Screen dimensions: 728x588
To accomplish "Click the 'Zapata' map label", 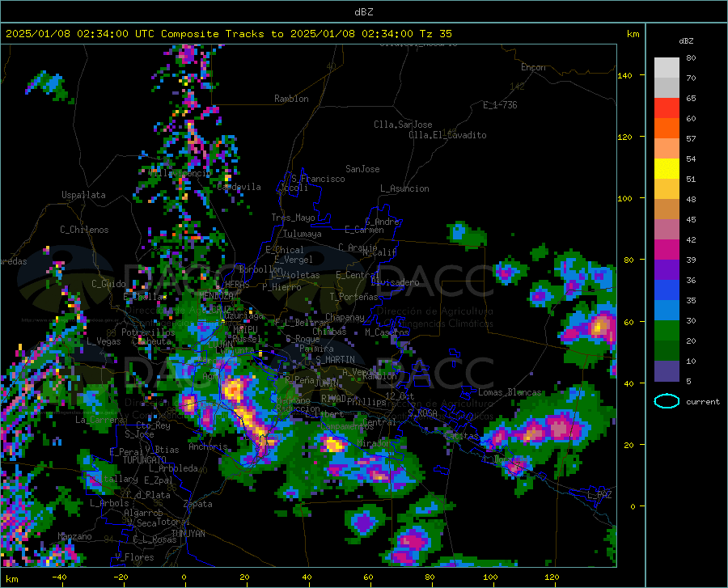I will pos(198,504).
